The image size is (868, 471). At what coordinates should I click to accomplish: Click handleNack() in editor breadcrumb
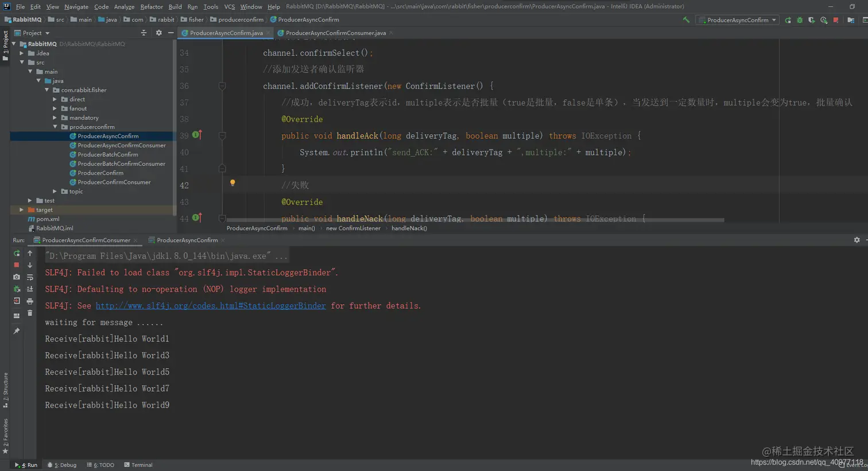[409, 228]
